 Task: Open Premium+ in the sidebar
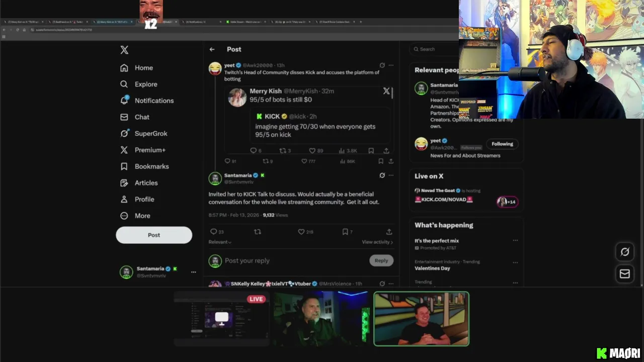click(x=143, y=150)
